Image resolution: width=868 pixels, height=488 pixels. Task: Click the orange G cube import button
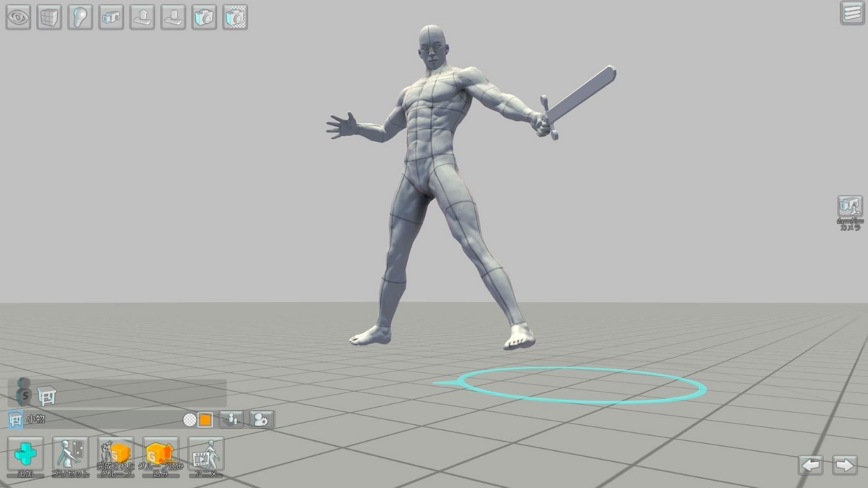click(x=161, y=457)
